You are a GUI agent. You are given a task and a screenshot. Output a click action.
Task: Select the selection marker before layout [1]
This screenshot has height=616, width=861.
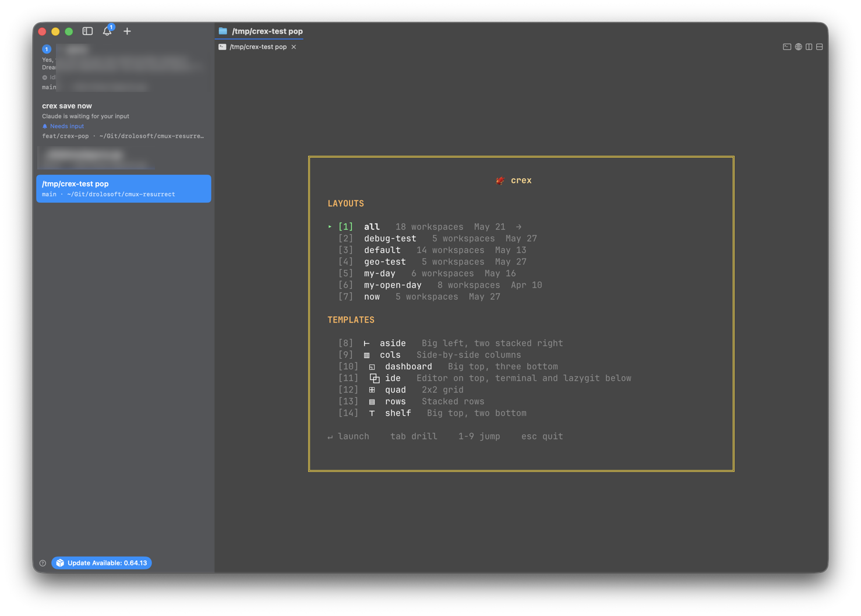pyautogui.click(x=330, y=227)
